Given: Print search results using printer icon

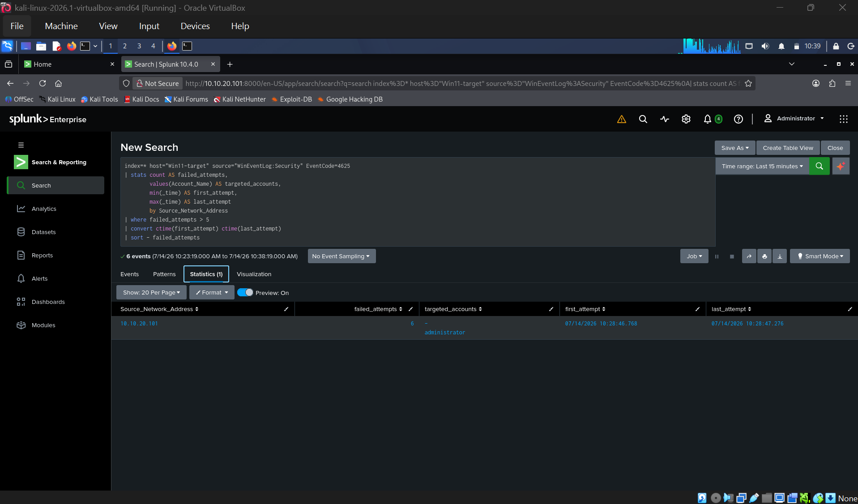Looking at the screenshot, I should 764,256.
